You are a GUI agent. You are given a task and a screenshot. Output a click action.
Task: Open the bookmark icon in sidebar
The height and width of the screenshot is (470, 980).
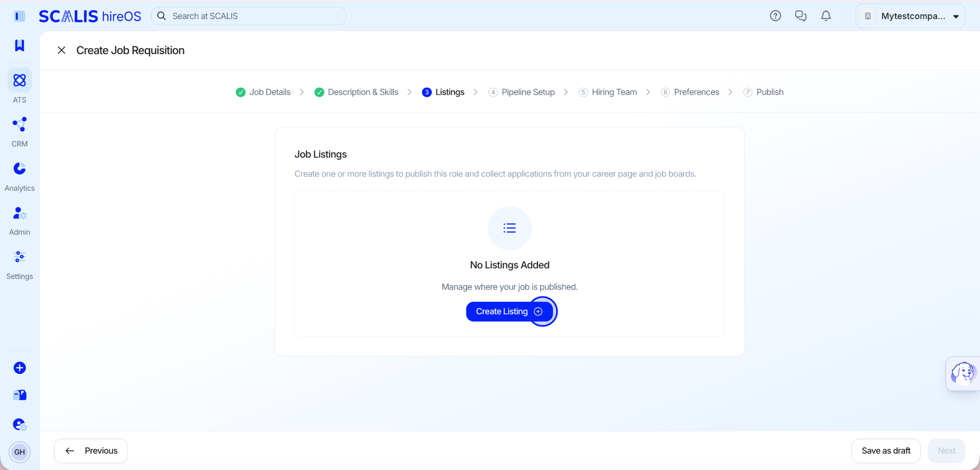(x=20, y=45)
